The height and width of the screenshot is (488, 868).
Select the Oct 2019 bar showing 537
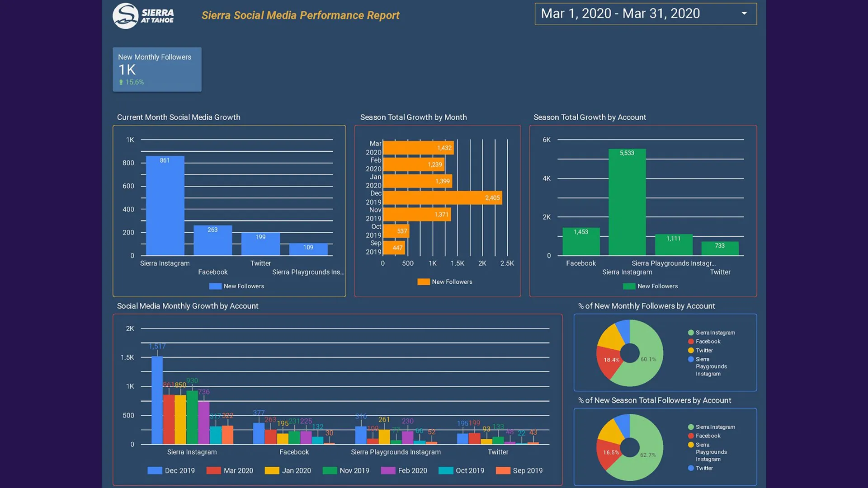point(396,231)
